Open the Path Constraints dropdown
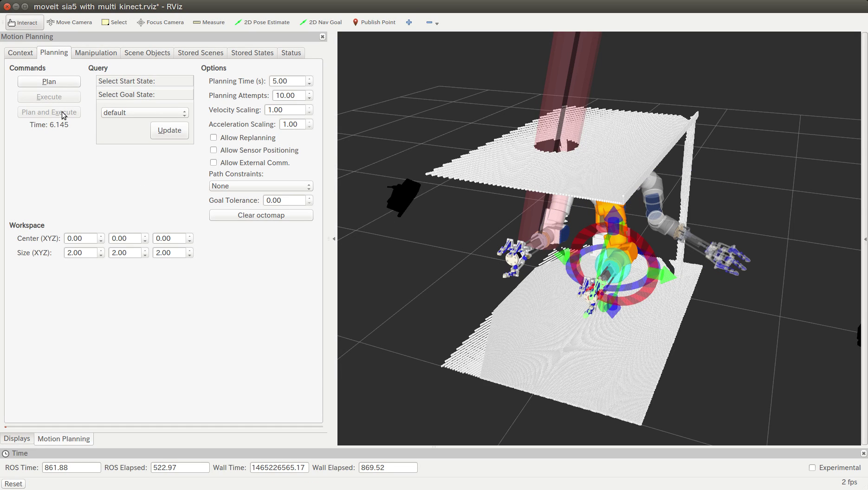The image size is (868, 490). (x=261, y=186)
